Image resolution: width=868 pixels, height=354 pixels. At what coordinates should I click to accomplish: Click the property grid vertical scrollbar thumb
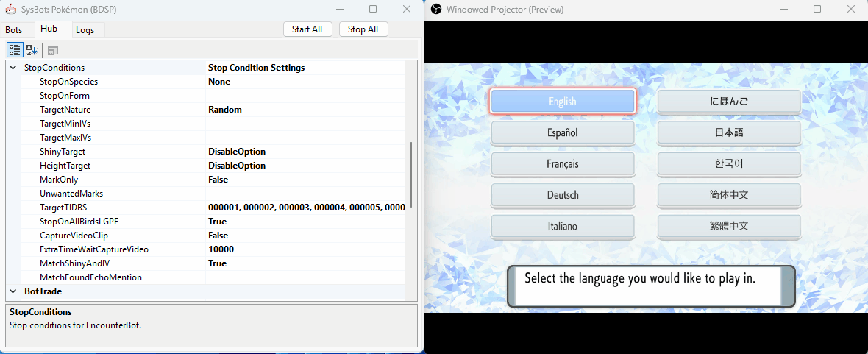[410, 175]
